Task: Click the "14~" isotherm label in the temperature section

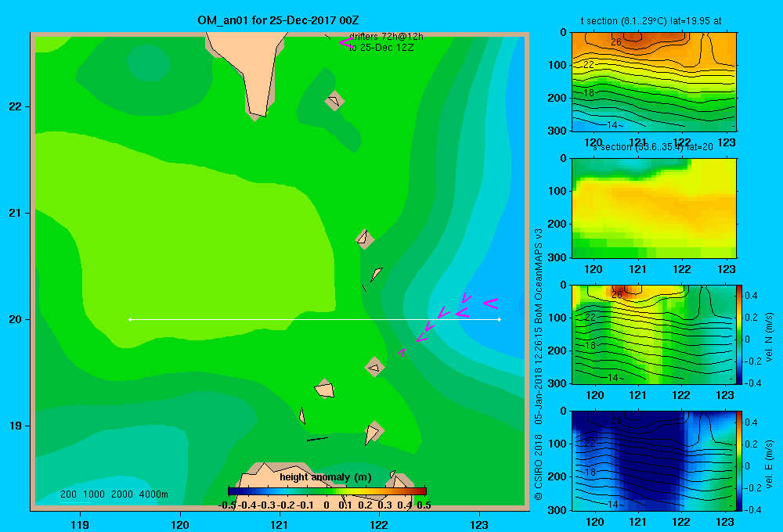Action: coord(615,124)
